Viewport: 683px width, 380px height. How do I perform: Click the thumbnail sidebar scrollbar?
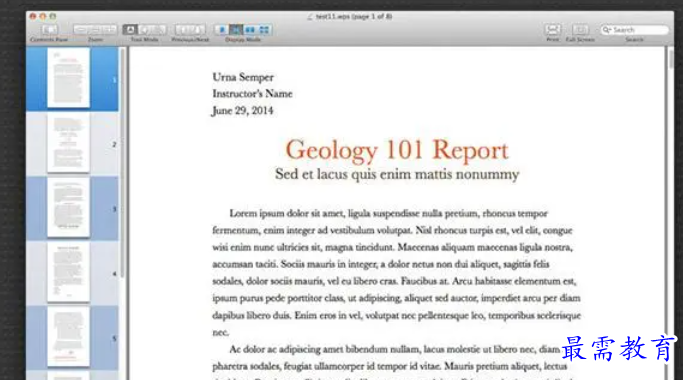(x=123, y=163)
